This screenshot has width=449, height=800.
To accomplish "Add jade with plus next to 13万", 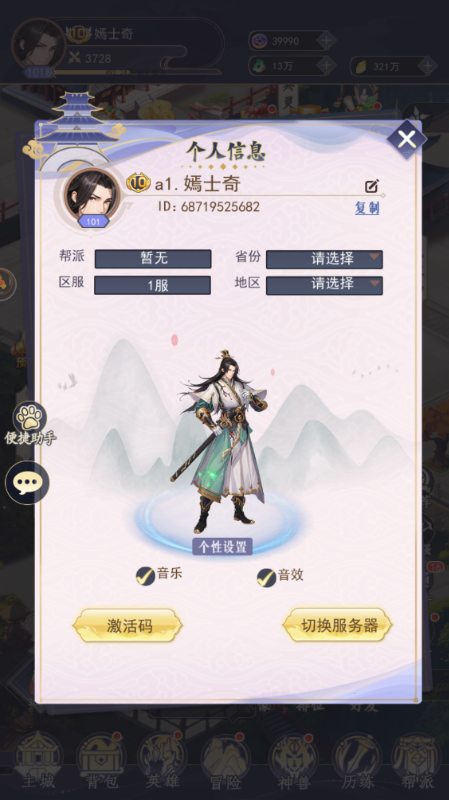I will [x=326, y=65].
